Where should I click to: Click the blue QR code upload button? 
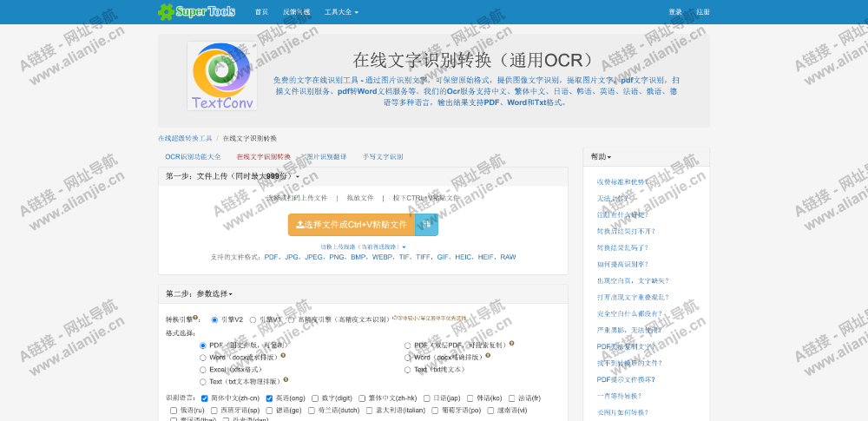tap(426, 224)
